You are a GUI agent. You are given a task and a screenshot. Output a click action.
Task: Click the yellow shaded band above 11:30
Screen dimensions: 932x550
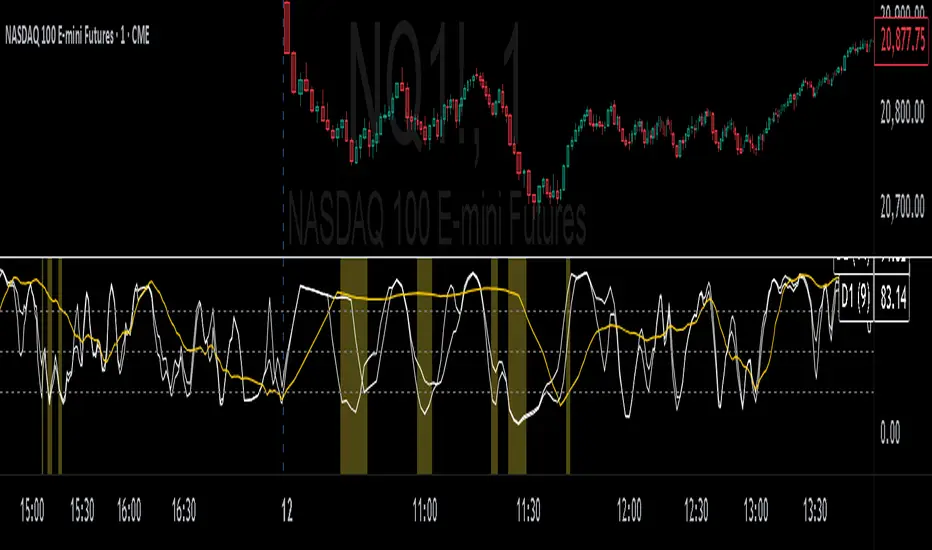point(517,366)
